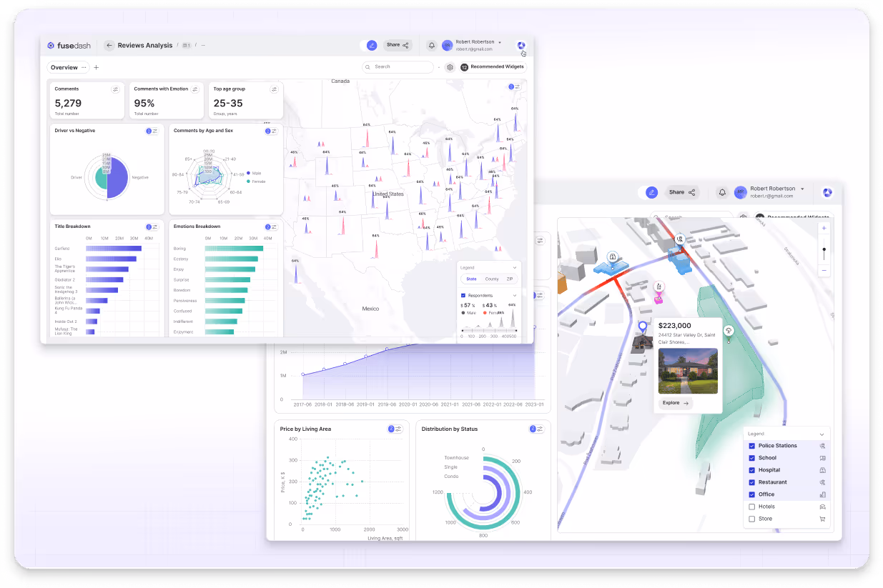Click Share button in the back window

pos(681,192)
